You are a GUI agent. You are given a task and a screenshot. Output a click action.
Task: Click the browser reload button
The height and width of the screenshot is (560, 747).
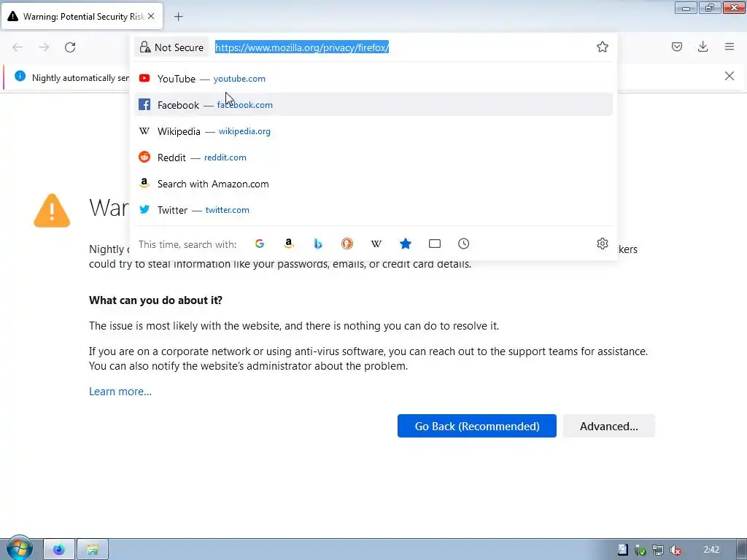point(70,47)
